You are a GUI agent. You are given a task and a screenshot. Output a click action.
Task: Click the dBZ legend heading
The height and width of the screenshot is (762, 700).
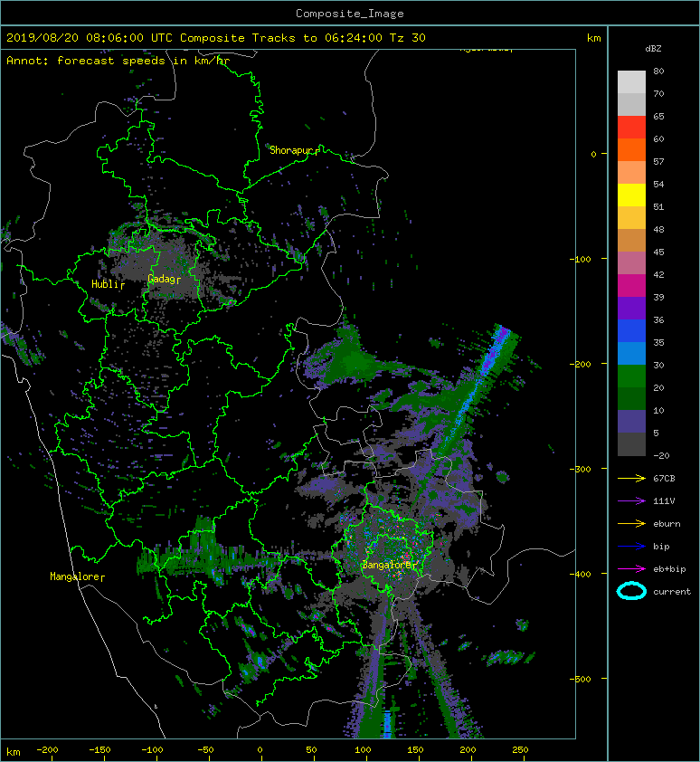[x=653, y=49]
